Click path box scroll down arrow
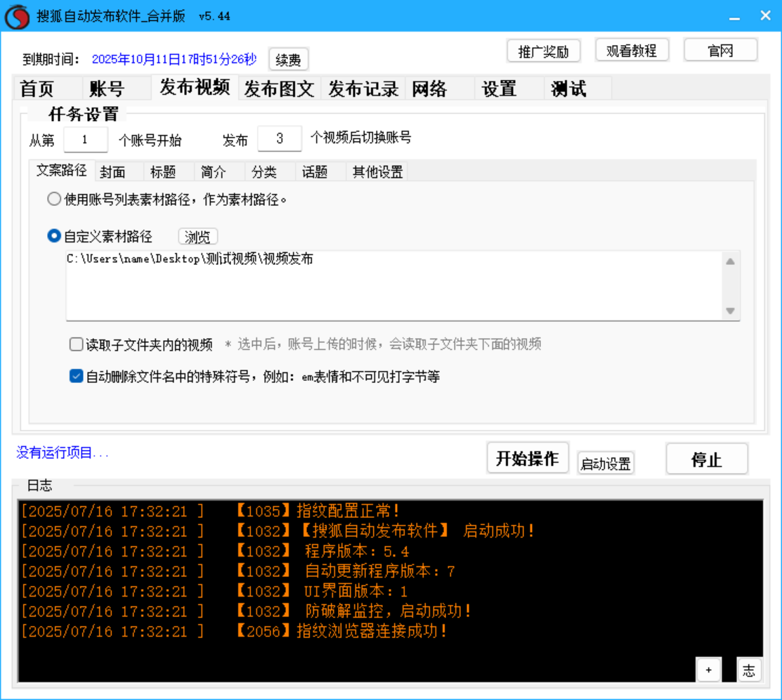The image size is (782, 700). point(730,311)
